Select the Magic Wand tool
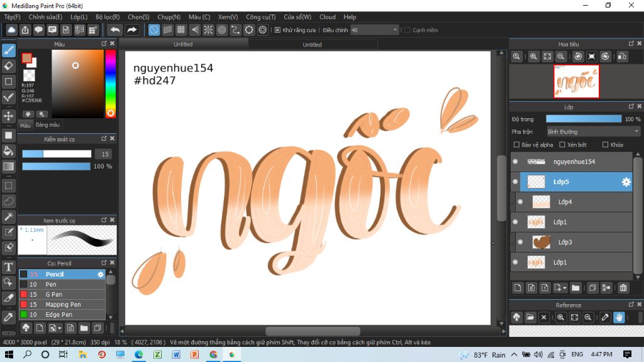 click(x=9, y=216)
